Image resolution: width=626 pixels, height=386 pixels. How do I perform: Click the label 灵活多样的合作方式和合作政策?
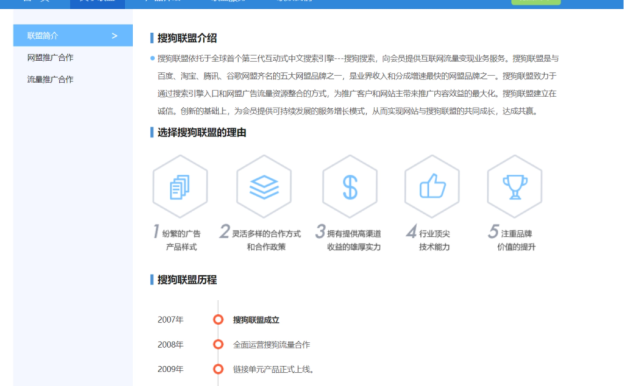click(266, 240)
